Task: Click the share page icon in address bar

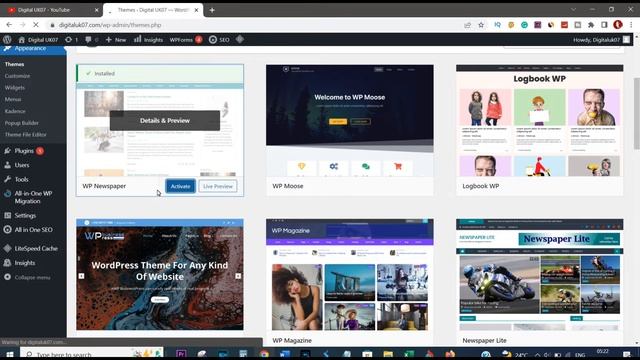Action: 467,25
